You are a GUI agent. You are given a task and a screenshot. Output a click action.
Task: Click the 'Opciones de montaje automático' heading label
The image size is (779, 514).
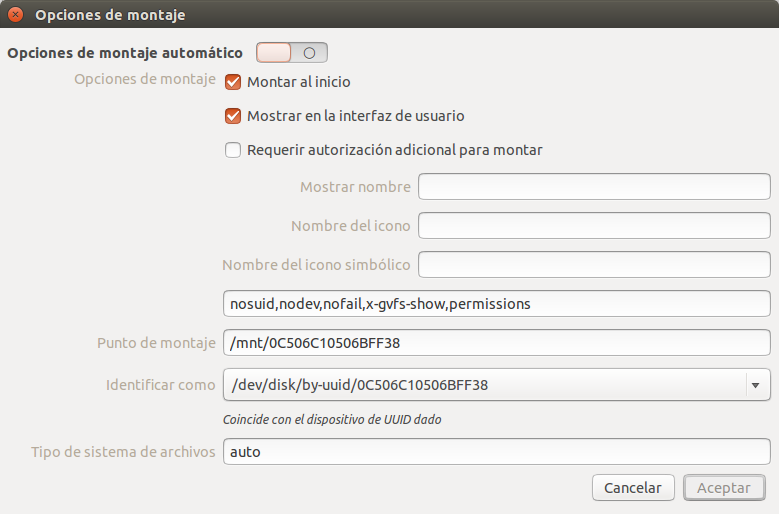point(125,53)
